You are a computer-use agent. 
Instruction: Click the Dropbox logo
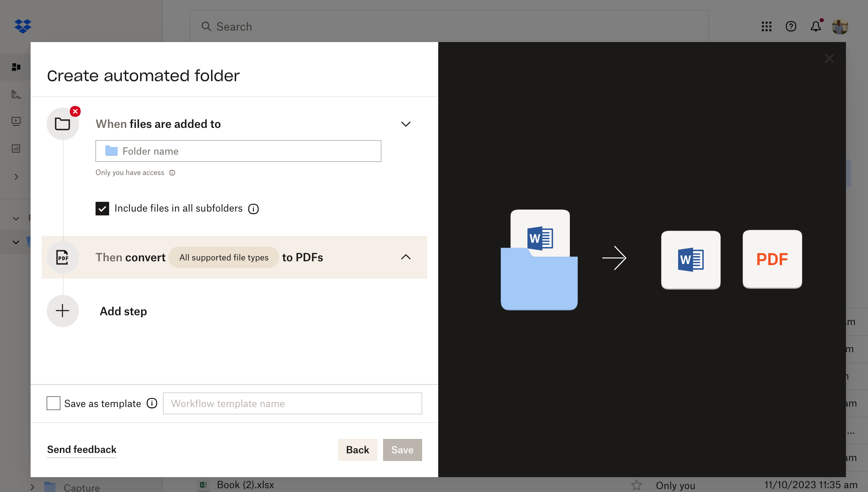pos(23,26)
